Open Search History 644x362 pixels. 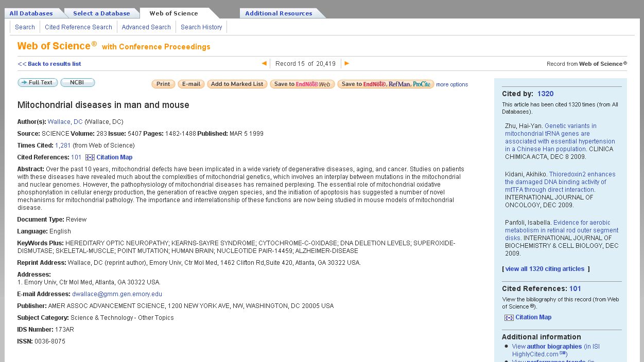tap(201, 27)
